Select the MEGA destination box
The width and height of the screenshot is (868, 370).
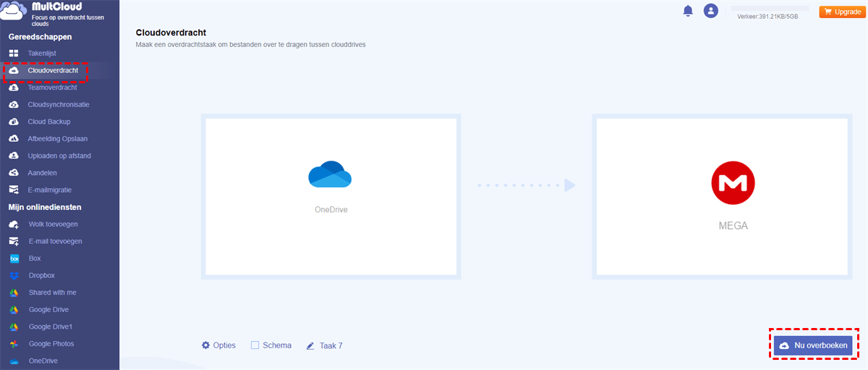coord(722,196)
